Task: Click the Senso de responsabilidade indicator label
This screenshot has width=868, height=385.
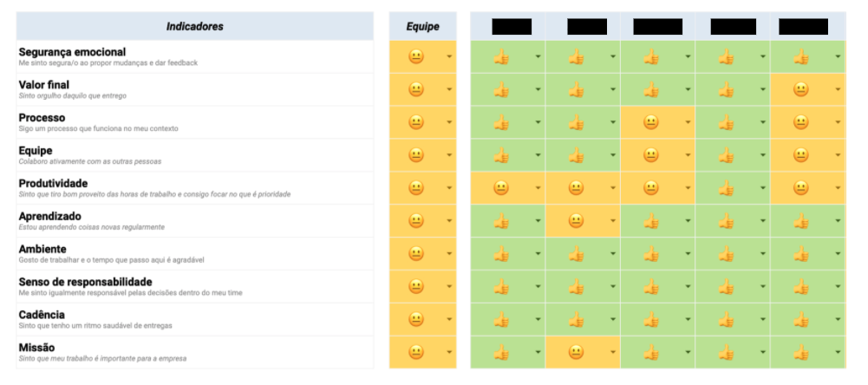Action: pyautogui.click(x=86, y=282)
